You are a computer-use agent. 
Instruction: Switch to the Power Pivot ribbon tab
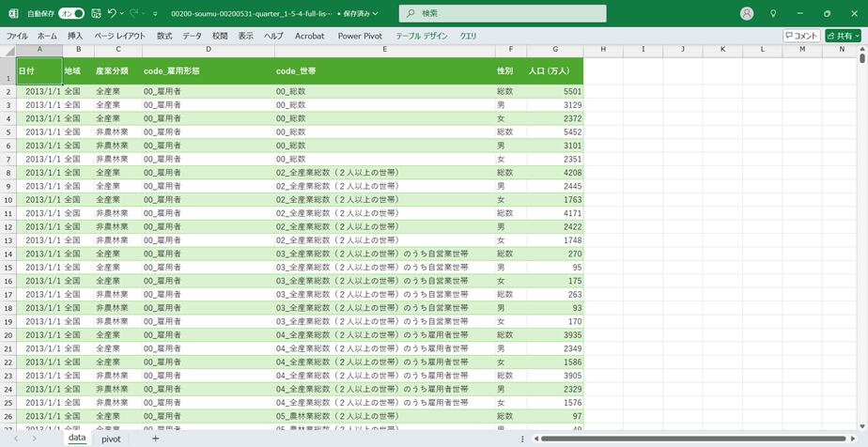click(x=360, y=36)
